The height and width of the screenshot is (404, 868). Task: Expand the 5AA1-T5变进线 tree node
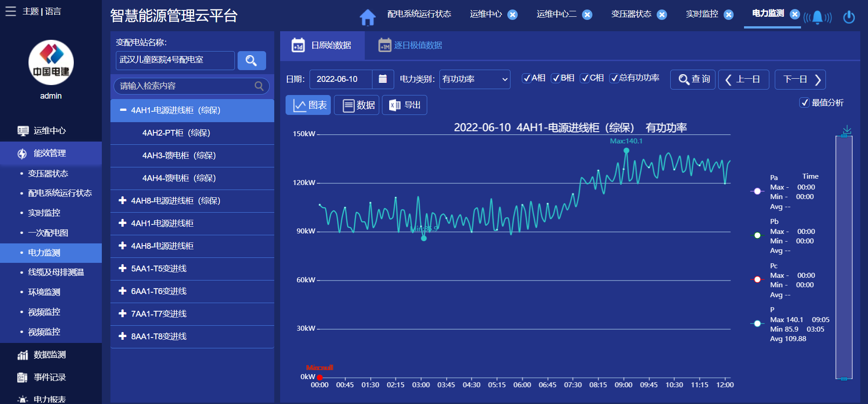point(122,268)
